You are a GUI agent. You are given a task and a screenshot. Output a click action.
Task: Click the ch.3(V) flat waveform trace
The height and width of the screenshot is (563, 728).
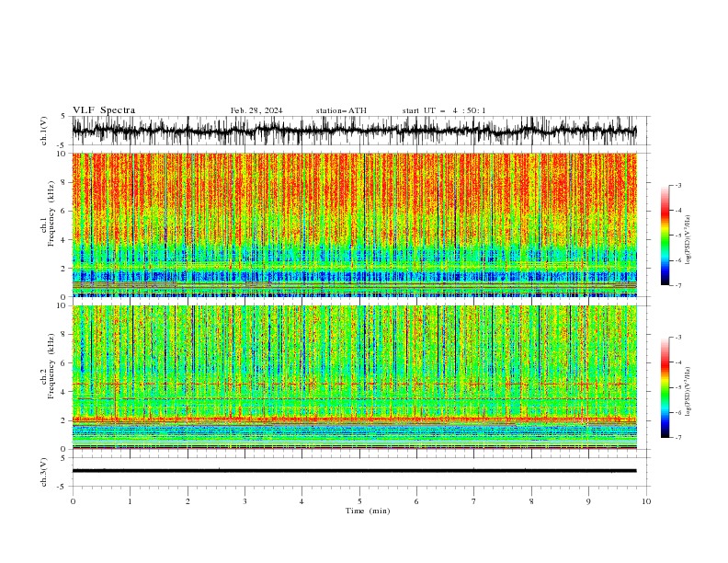(x=354, y=471)
